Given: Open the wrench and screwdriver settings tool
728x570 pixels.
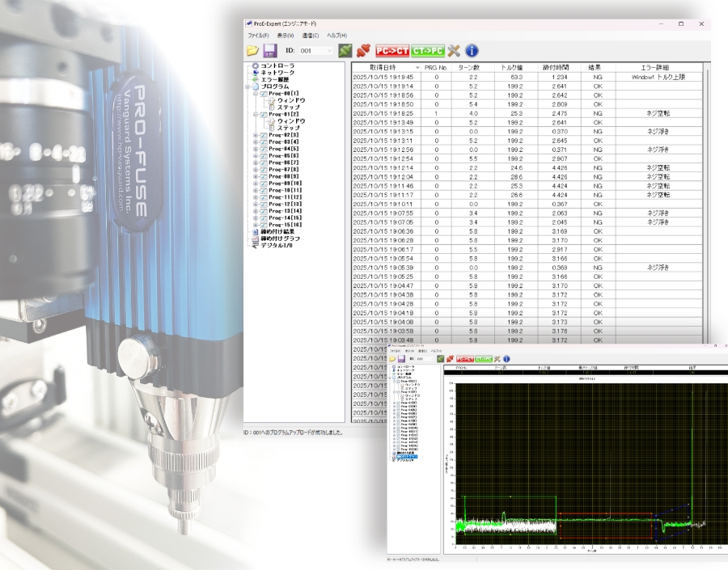Looking at the screenshot, I should [x=454, y=50].
